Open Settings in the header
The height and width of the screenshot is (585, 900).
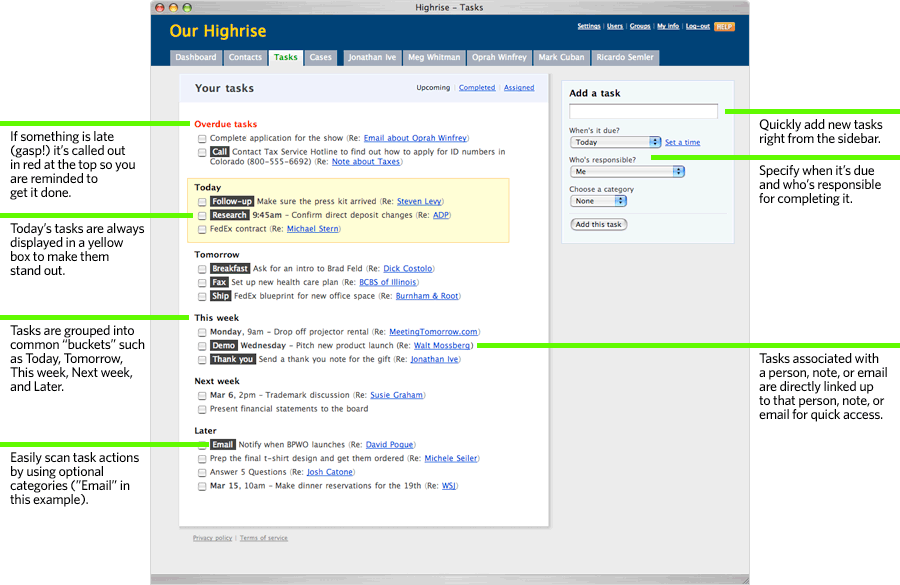[589, 26]
